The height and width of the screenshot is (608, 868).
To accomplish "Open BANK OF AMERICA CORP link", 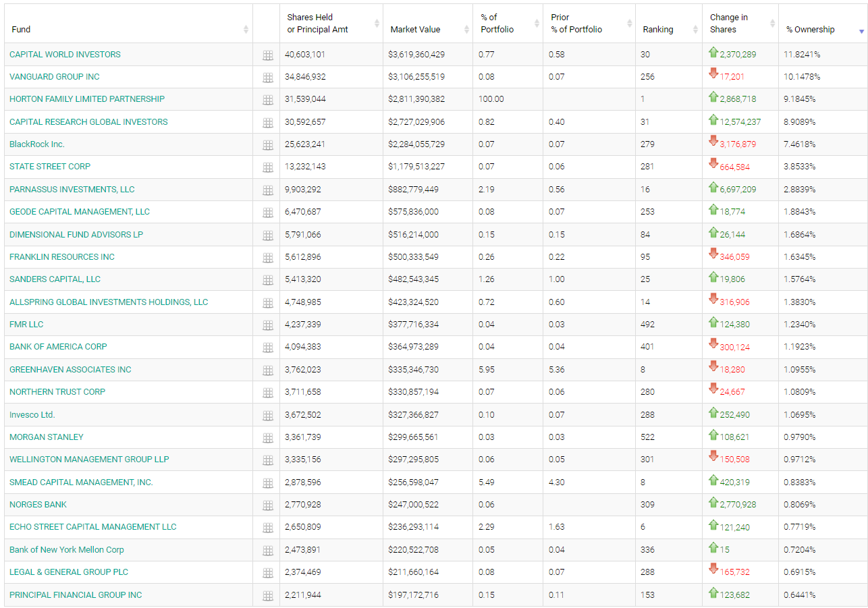I will coord(58,347).
